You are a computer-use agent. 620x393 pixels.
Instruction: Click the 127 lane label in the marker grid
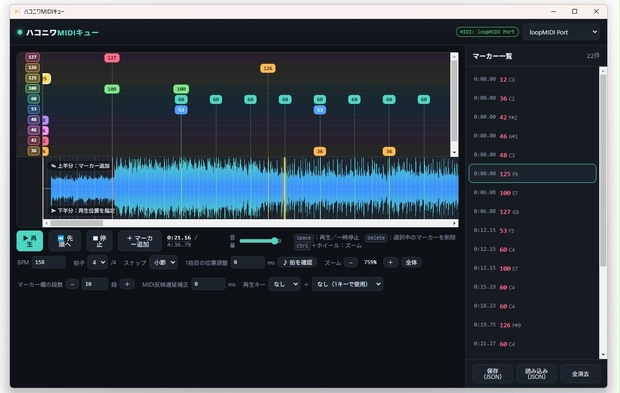32,57
